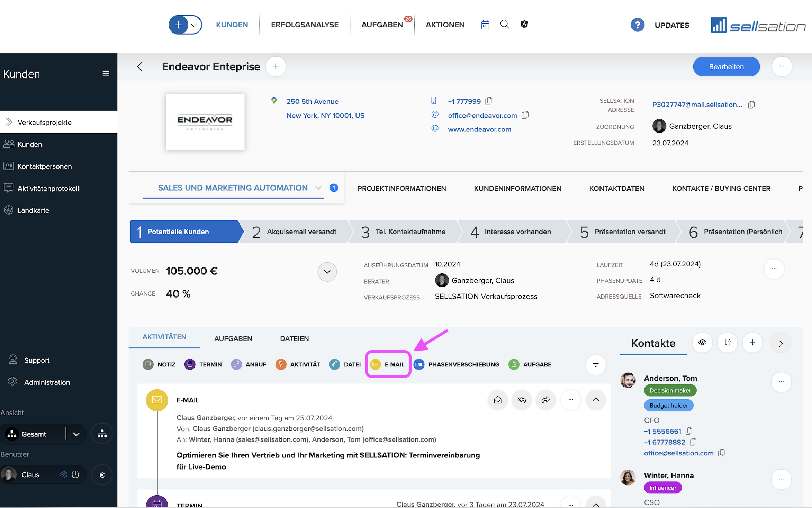Switch to Kontaktdaten tab
This screenshot has width=812, height=508.
tap(616, 188)
